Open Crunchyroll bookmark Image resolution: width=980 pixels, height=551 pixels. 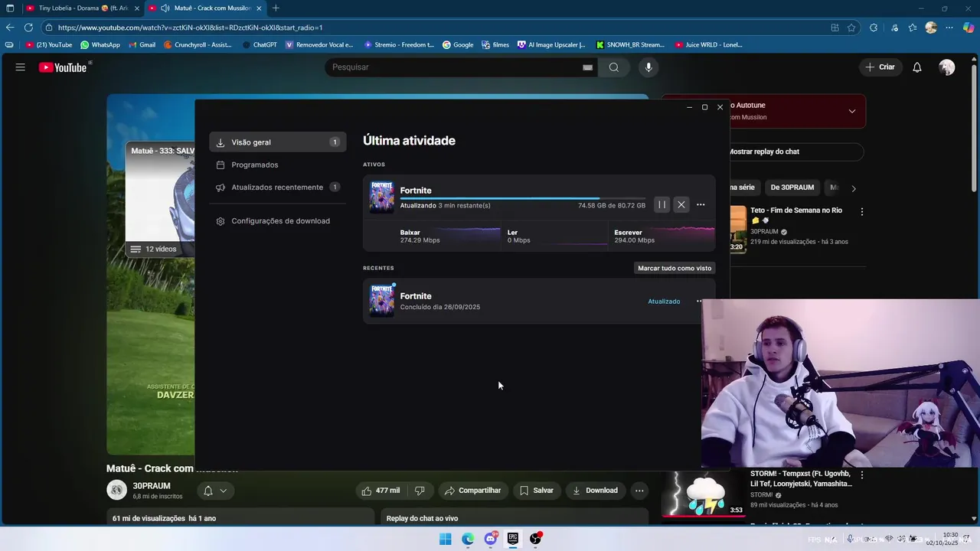[x=198, y=45]
